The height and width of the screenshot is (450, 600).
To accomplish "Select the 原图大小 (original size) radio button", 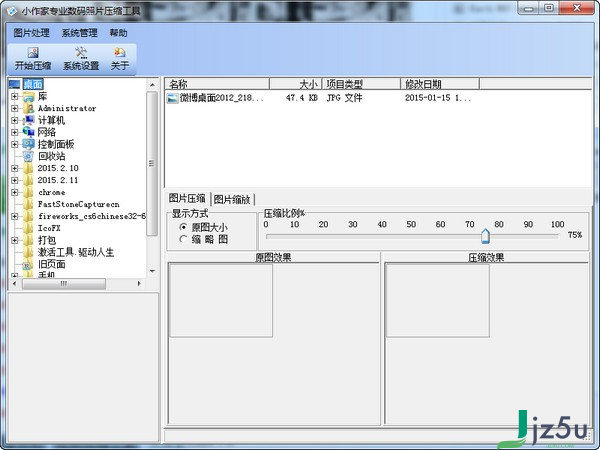I will (182, 227).
